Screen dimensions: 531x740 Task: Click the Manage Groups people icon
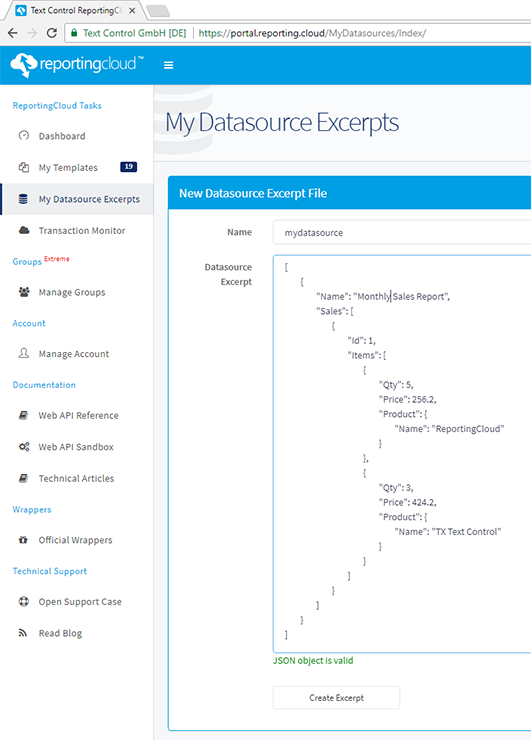24,292
